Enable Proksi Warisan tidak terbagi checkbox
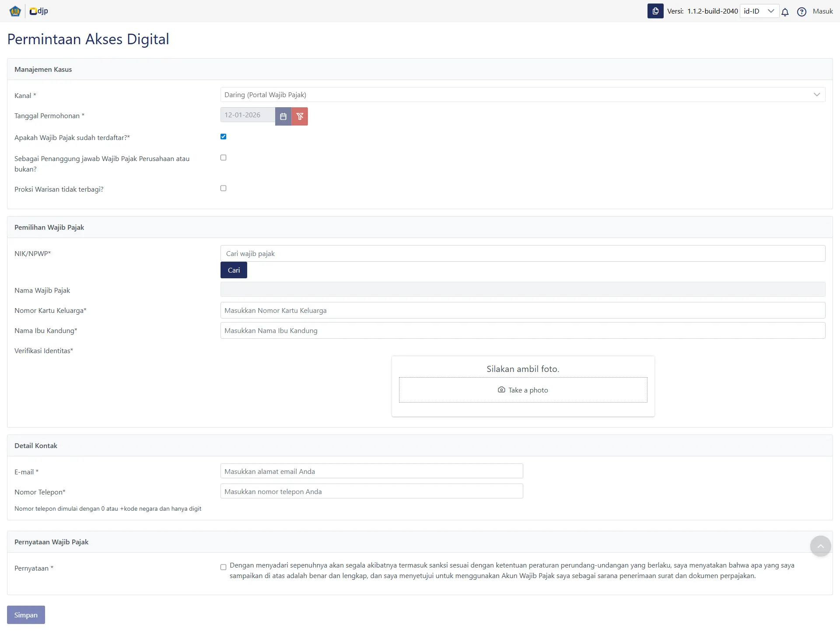Viewport: 840px width, 631px height. (x=223, y=188)
